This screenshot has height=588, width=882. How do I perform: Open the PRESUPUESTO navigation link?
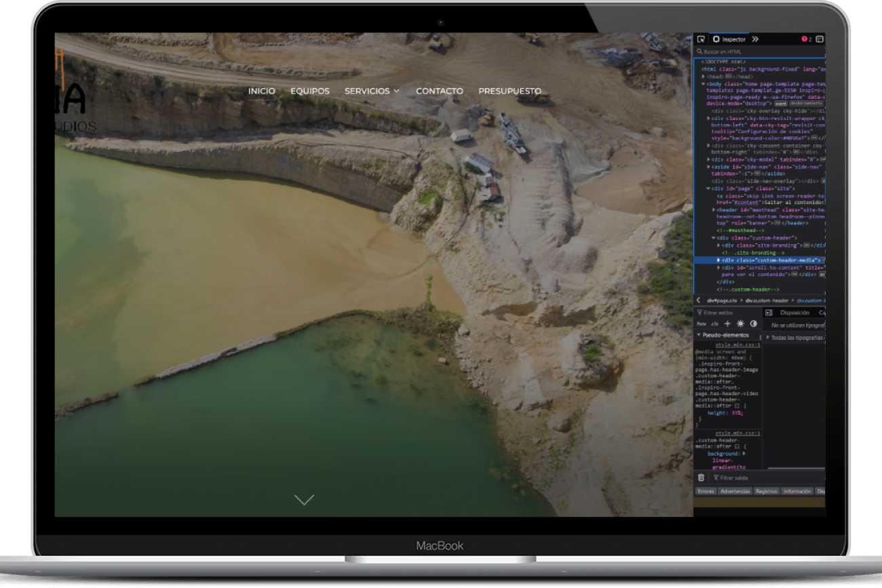pyautogui.click(x=510, y=91)
